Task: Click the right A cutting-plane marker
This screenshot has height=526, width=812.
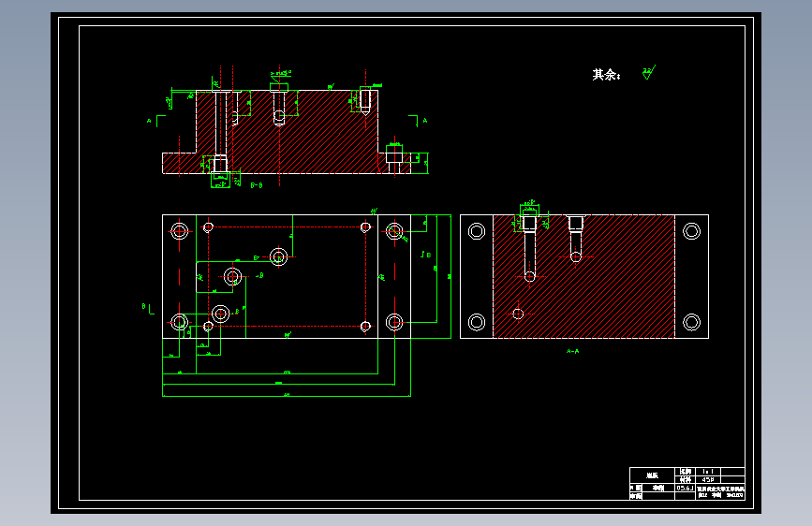Action: click(x=419, y=121)
